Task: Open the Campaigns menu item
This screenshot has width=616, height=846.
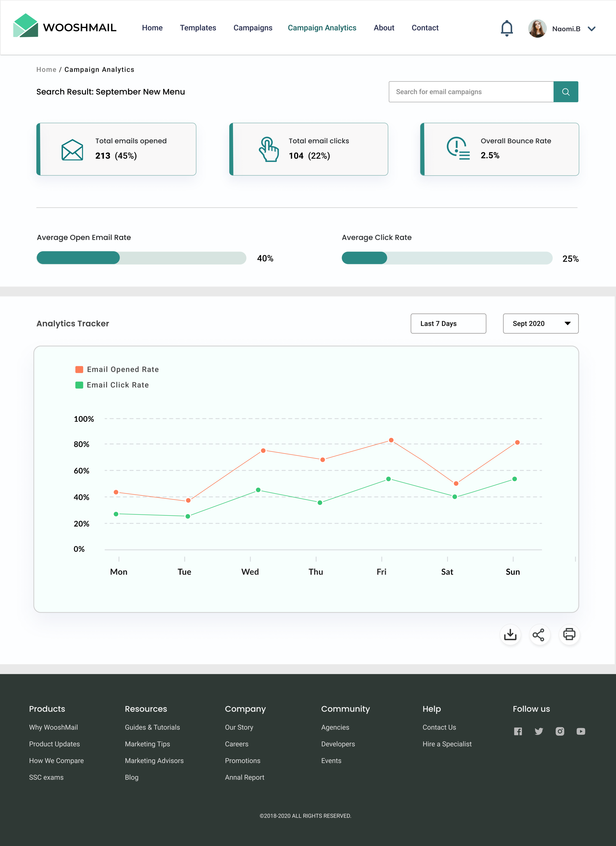Action: [253, 28]
